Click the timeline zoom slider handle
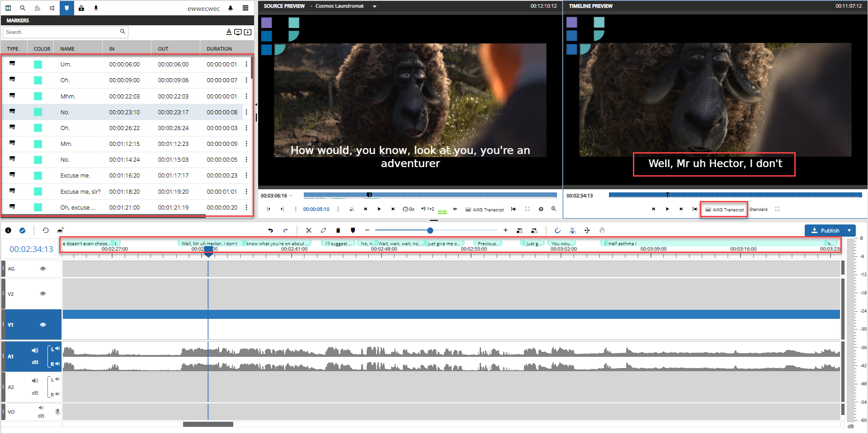The width and height of the screenshot is (868, 434). (x=430, y=230)
